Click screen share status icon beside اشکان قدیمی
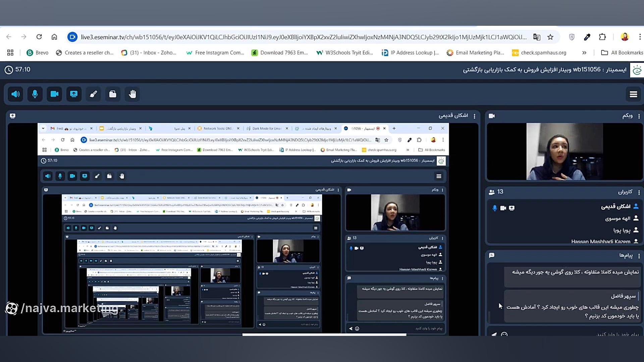 point(512,208)
